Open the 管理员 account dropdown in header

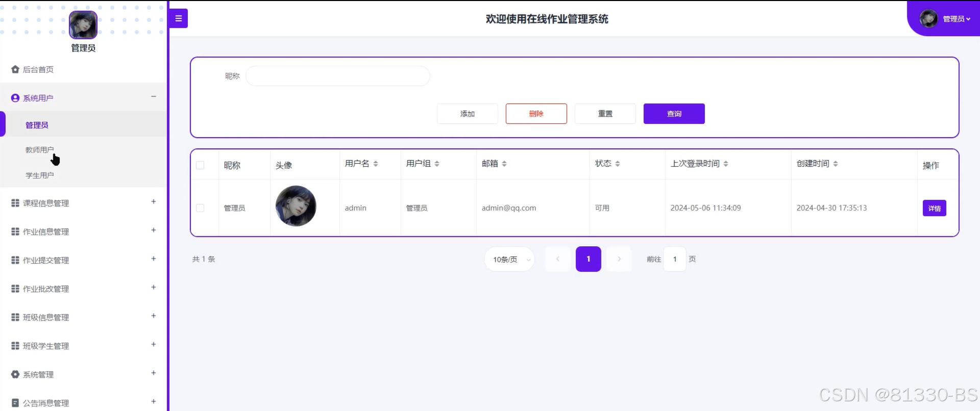957,19
